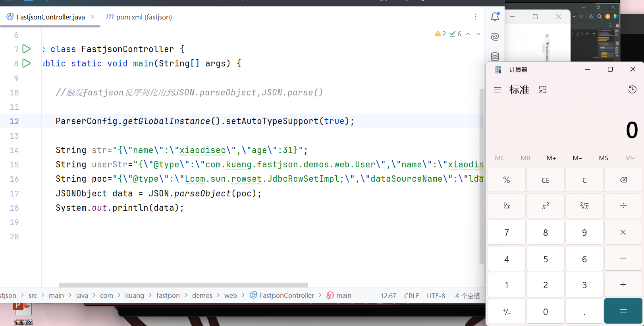Switch to pom.xml (fastjson) tab
Screen dimensions: 644x326
139,17
